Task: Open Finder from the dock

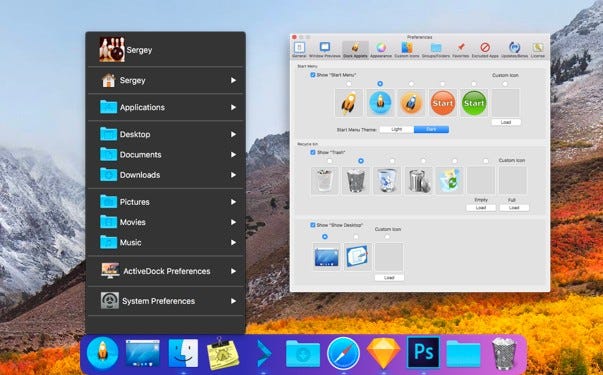Action: point(183,353)
